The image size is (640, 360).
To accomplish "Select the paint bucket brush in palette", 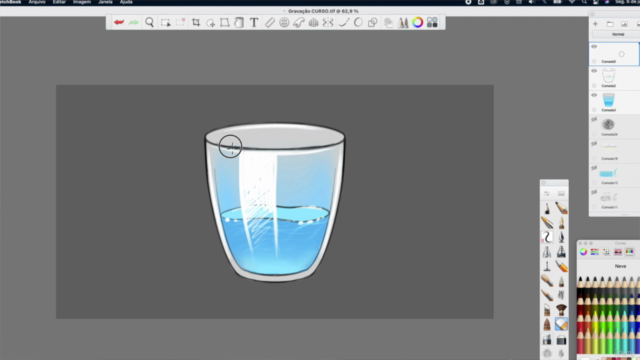I will point(561,339).
